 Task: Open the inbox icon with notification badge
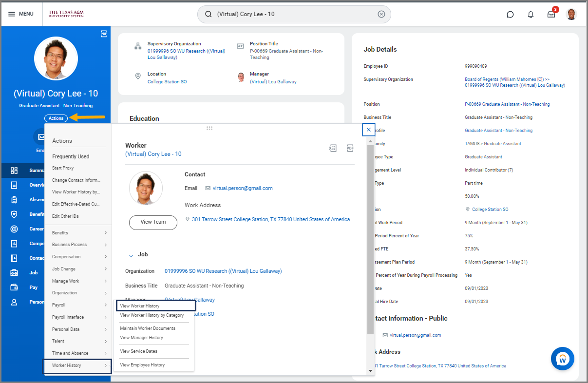551,14
